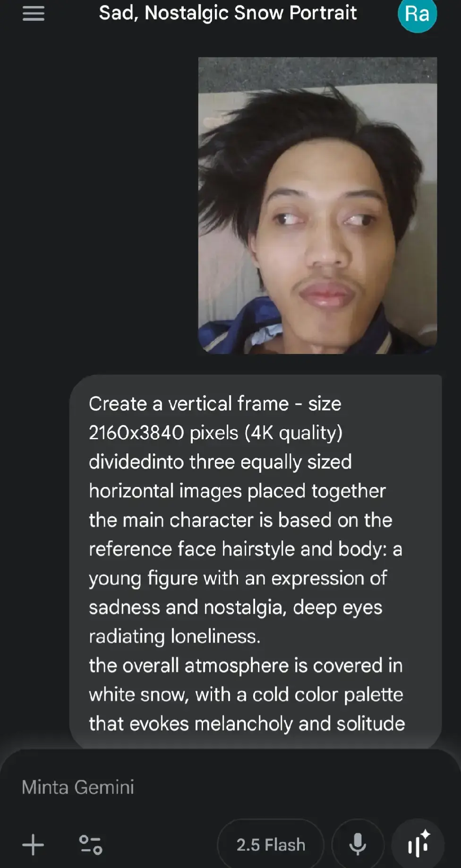Click the "(4K quality)" text in prompt
This screenshot has height=868, width=461.
tap(293, 433)
